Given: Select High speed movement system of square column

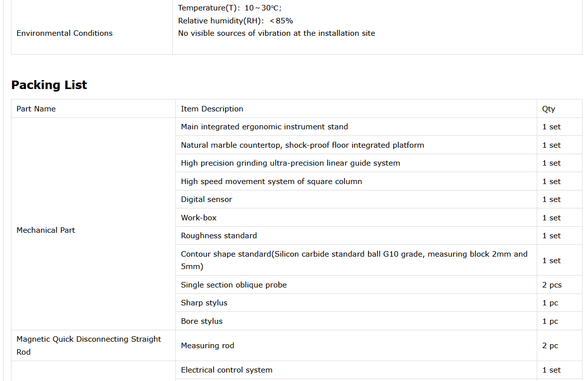Looking at the screenshot, I should (x=271, y=182).
